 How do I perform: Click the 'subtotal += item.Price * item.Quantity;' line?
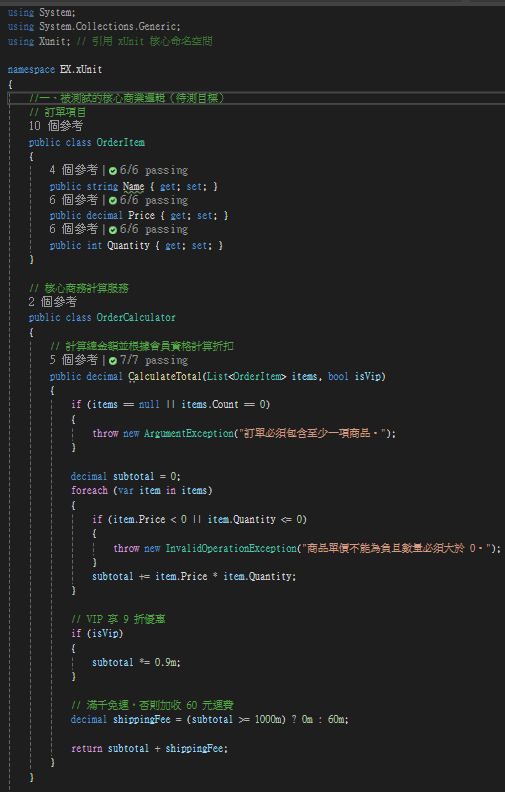coord(194,577)
